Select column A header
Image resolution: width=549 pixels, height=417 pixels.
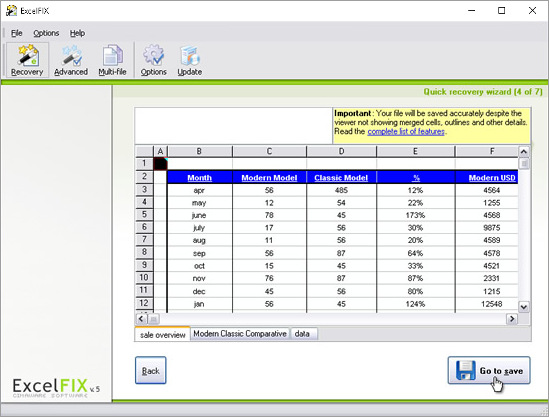click(x=160, y=151)
